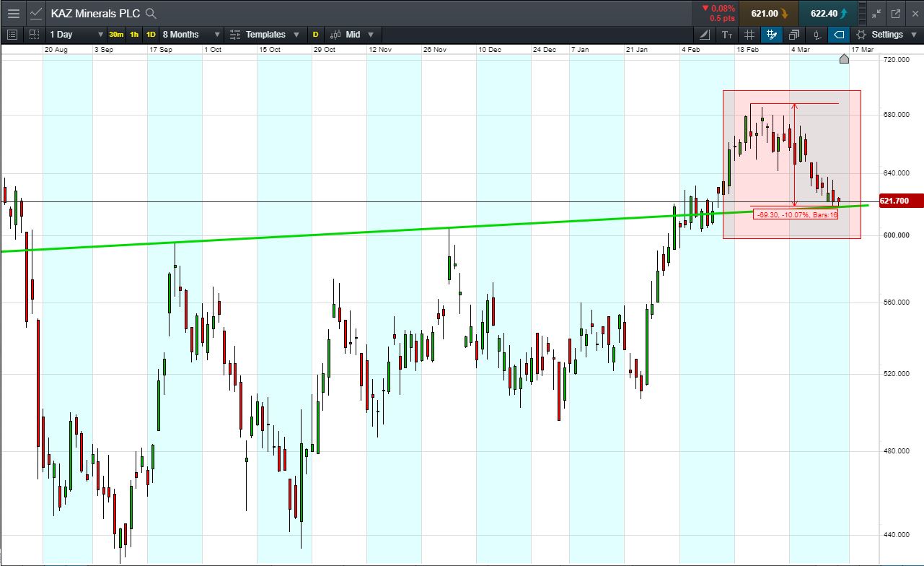The height and width of the screenshot is (566, 924).
Task: Close the KAZ Minerals chart panel
Action: click(x=914, y=13)
